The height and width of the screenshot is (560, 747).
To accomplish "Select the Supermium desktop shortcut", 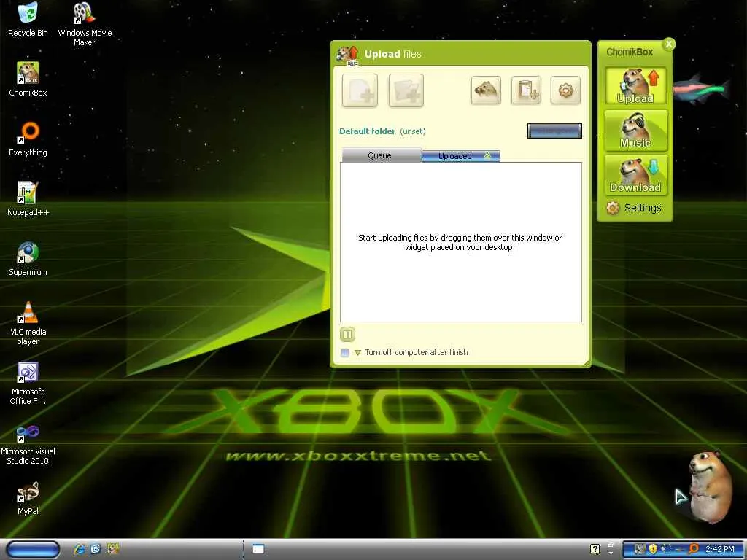I will 28,259.
